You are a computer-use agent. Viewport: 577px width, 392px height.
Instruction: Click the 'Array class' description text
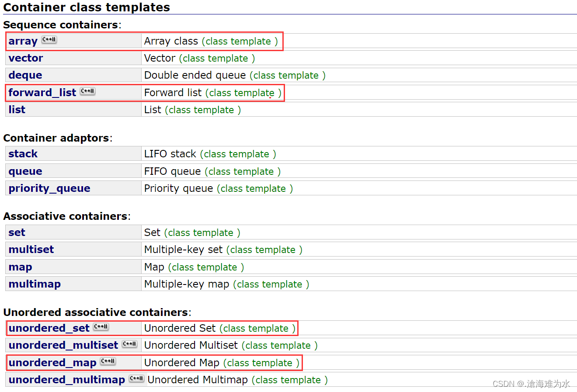[171, 41]
